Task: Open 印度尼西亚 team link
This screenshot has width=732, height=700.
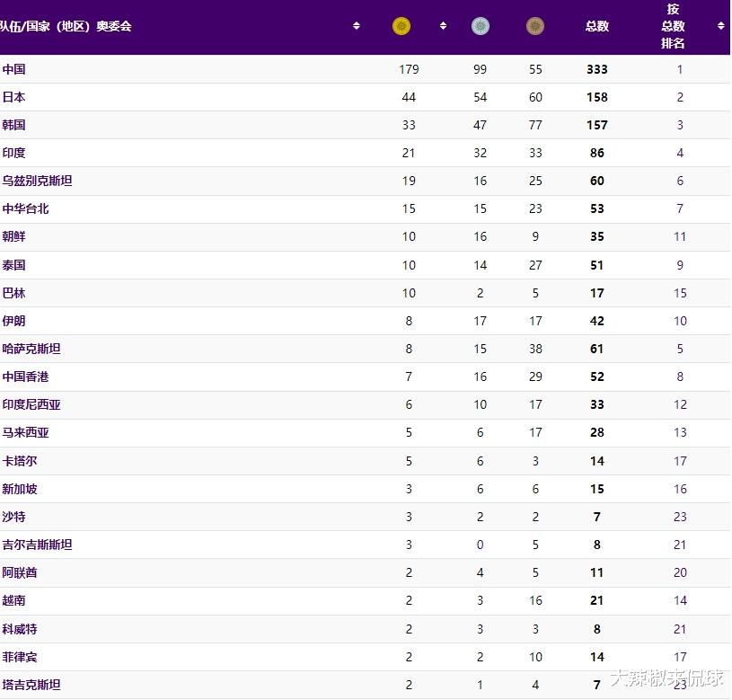Action: click(x=31, y=404)
